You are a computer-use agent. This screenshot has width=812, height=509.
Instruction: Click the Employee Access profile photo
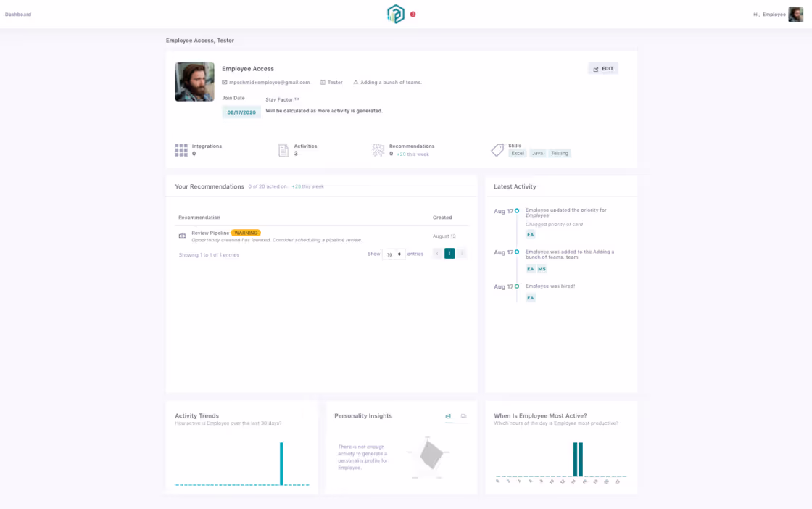pyautogui.click(x=195, y=82)
